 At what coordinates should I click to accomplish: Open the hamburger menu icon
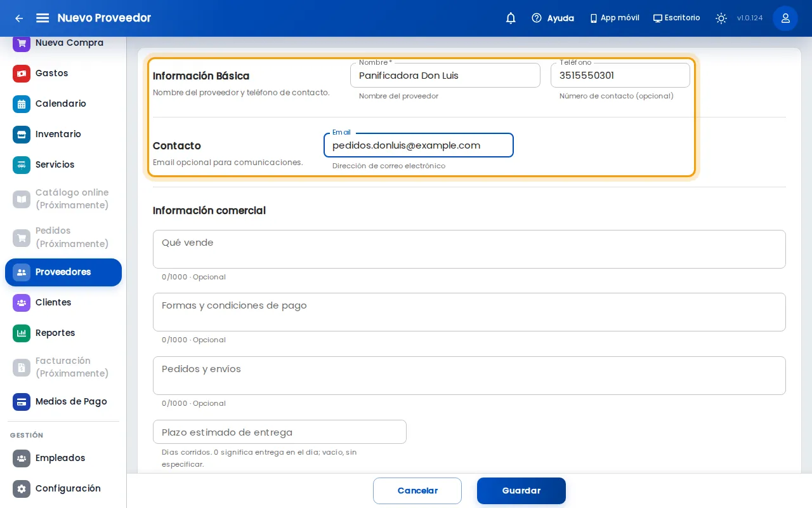[43, 18]
